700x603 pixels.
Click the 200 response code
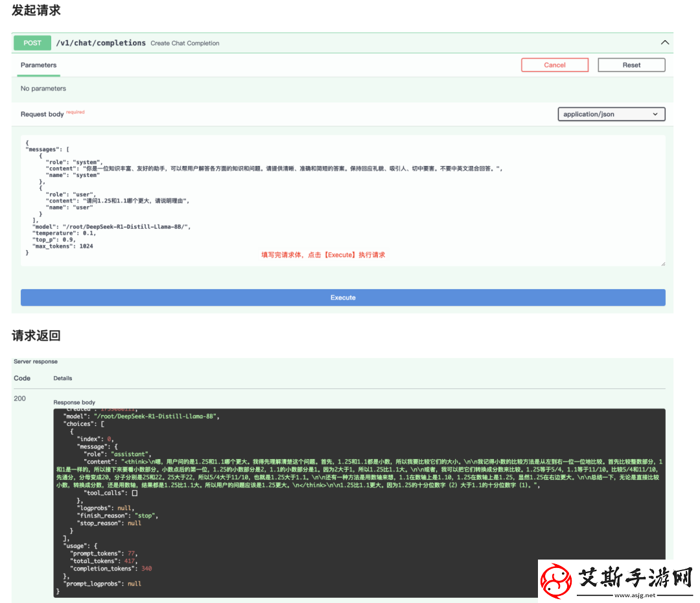[x=19, y=398]
